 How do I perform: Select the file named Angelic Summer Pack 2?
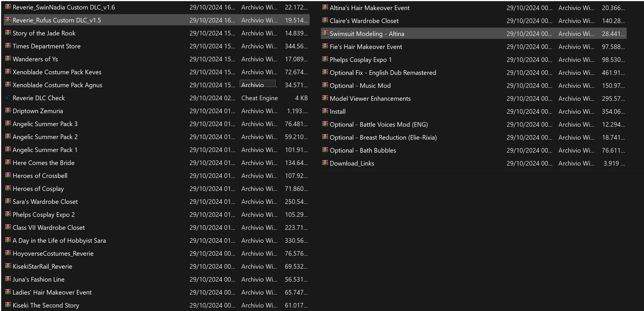(45, 137)
